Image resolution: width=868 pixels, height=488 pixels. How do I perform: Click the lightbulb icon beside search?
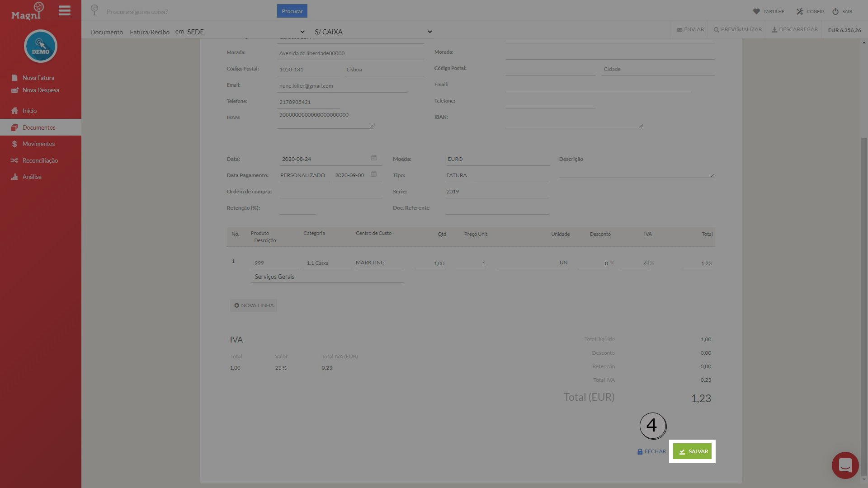(x=94, y=9)
